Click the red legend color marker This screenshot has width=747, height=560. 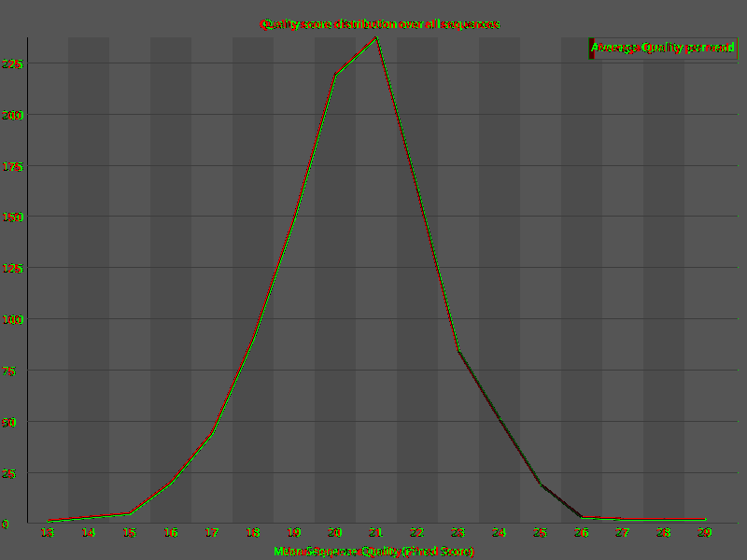tap(591, 49)
